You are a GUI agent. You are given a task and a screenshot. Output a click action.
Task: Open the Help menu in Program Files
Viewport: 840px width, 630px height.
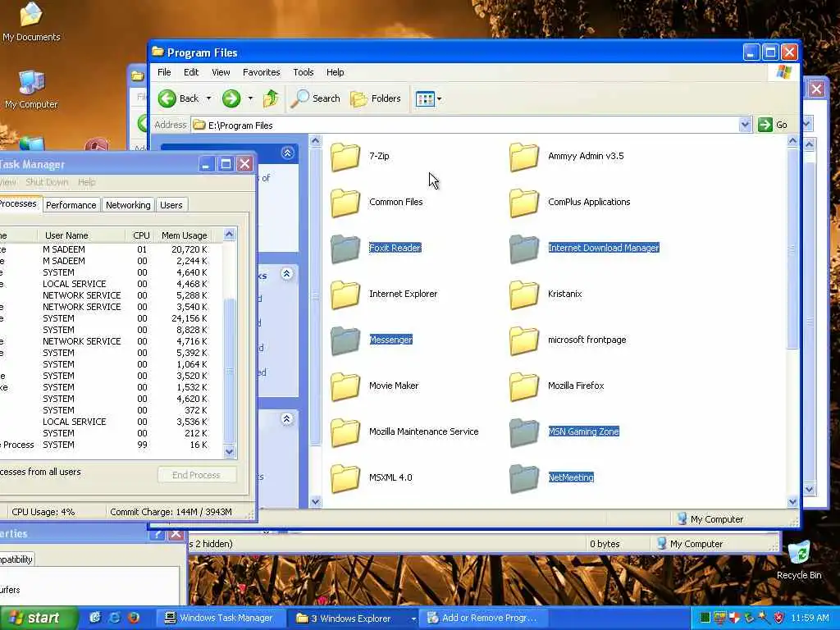[336, 72]
